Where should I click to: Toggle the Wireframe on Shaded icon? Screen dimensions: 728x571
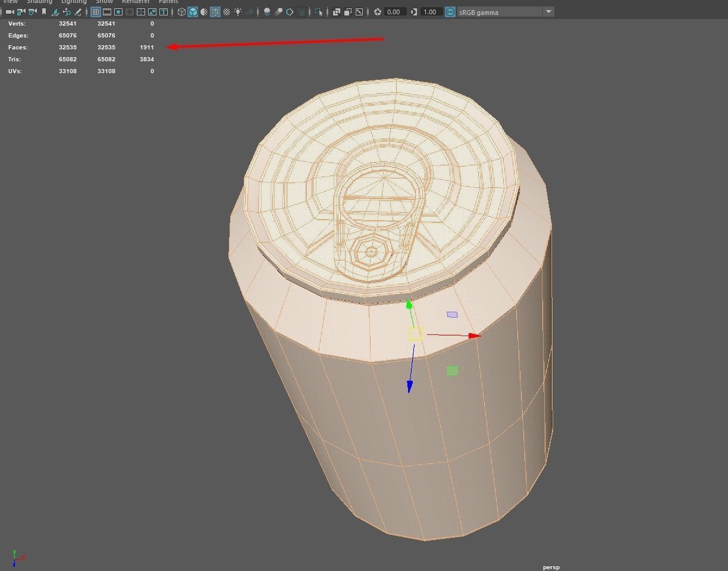pyautogui.click(x=215, y=12)
